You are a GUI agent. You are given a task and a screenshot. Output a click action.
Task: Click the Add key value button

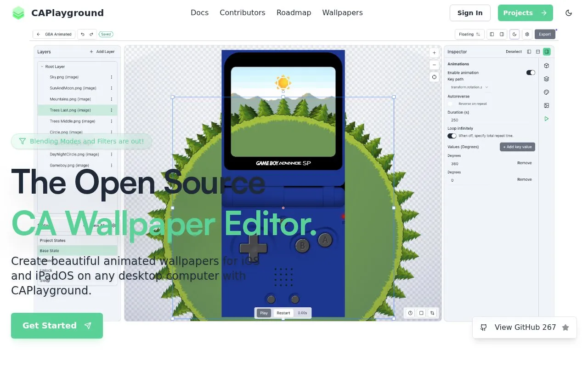[x=517, y=147]
